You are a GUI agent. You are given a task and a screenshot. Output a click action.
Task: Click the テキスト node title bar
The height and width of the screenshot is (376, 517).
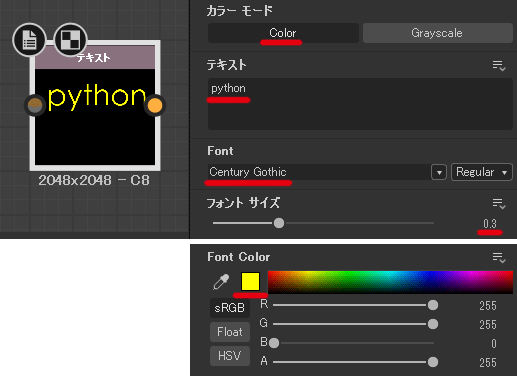[95, 57]
